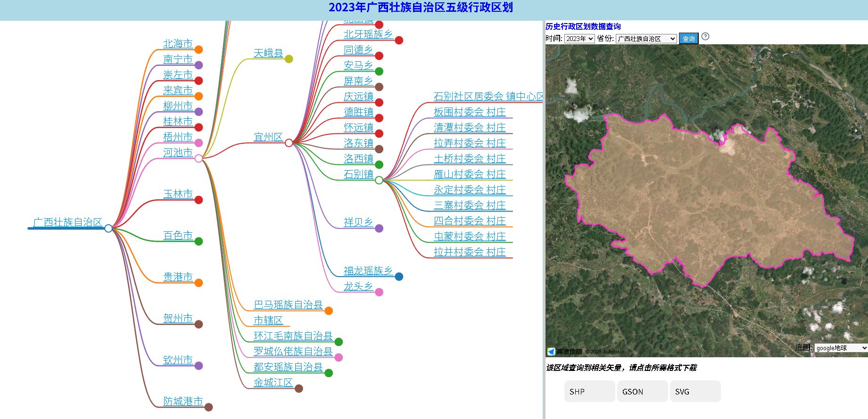The width and height of the screenshot is (868, 419).
Task: Expand the 玉林市 red node dot
Action: 198,200
